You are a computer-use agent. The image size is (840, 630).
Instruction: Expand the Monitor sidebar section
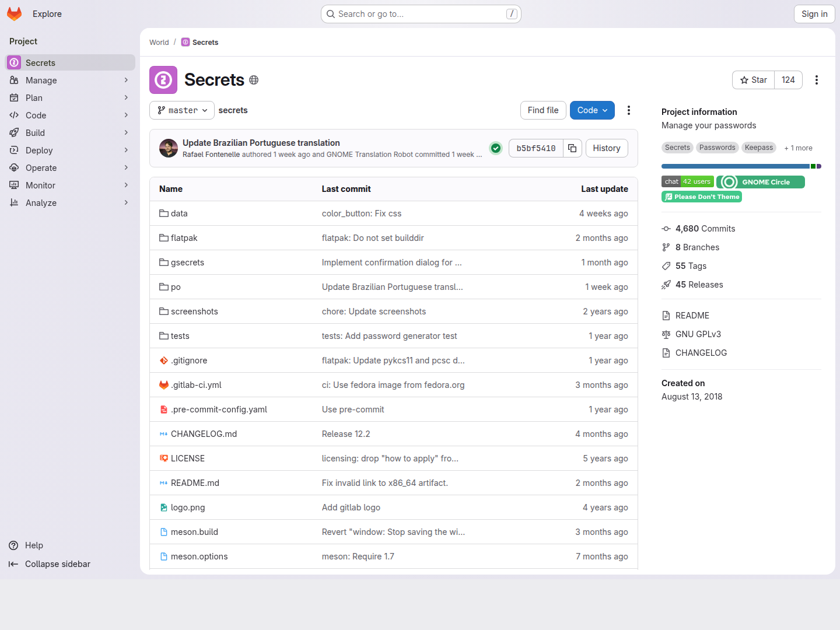[x=70, y=185]
